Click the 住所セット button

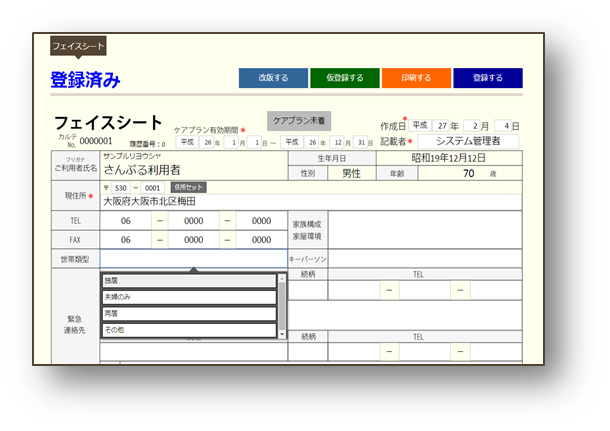click(x=188, y=187)
